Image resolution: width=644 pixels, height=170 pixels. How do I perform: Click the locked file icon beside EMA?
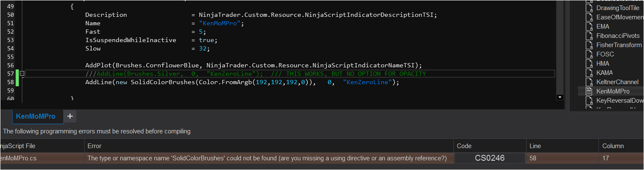(x=588, y=27)
